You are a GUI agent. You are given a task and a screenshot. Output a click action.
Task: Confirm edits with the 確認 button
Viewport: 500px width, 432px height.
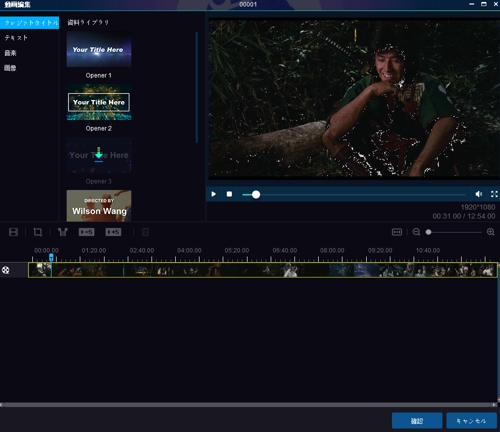(417, 421)
